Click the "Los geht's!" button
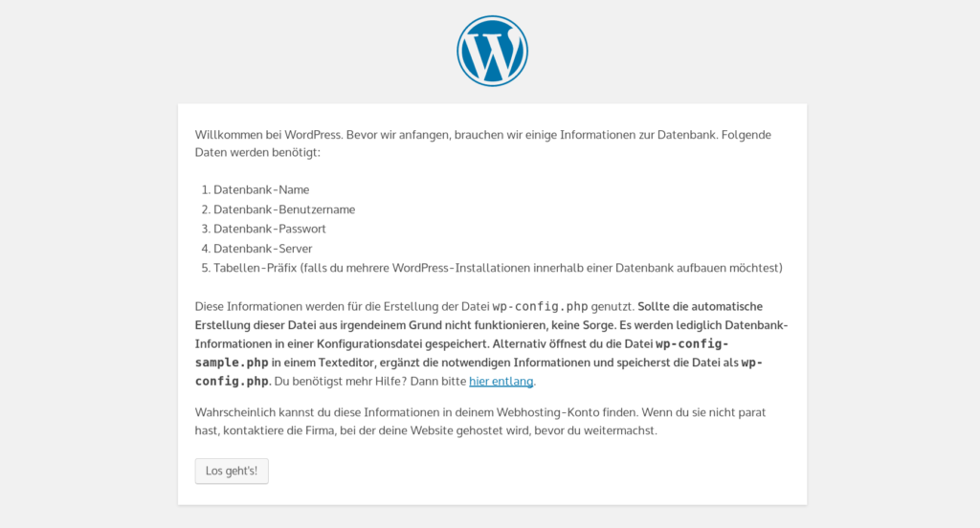980x528 pixels. (x=232, y=472)
